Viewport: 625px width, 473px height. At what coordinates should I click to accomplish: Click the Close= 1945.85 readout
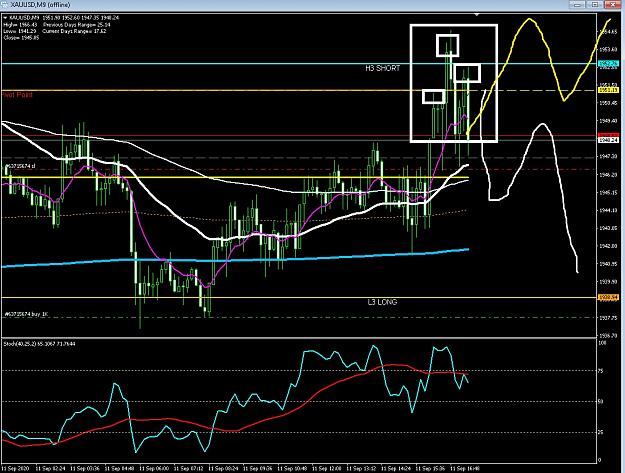[21, 38]
